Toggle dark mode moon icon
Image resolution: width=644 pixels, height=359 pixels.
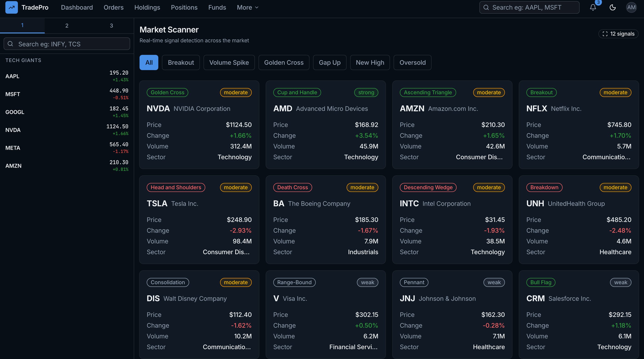612,7
